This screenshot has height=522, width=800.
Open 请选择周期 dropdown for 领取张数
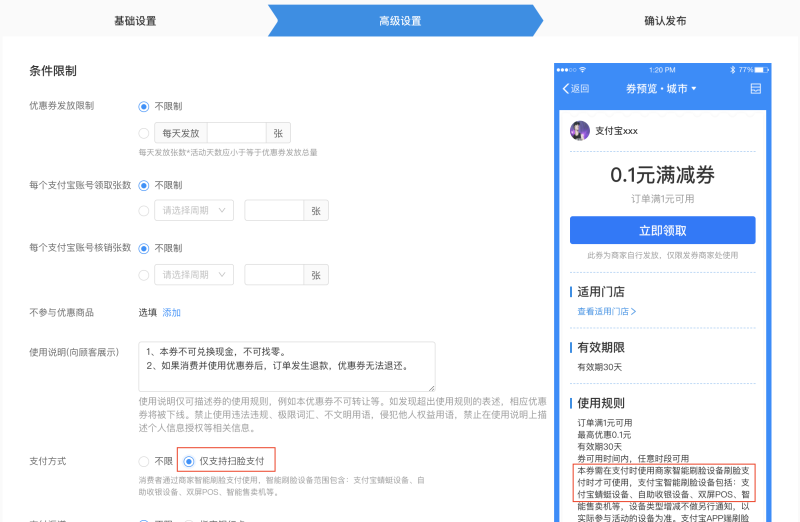(194, 210)
